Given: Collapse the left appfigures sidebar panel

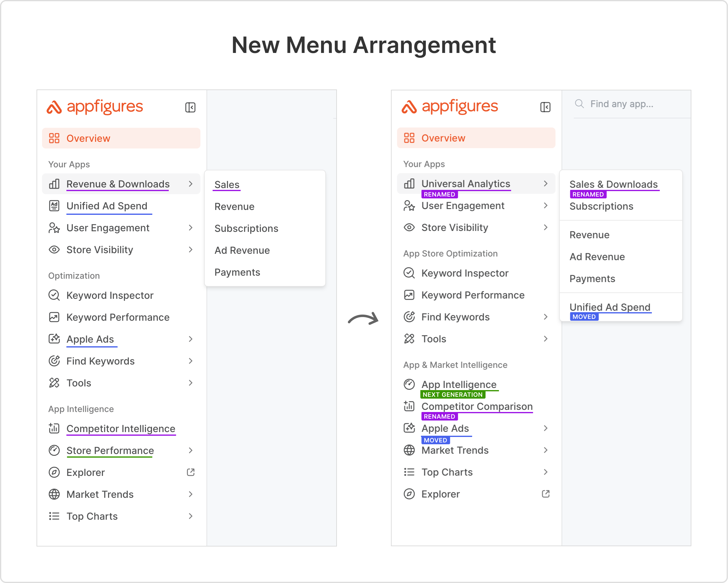Looking at the screenshot, I should pyautogui.click(x=190, y=108).
